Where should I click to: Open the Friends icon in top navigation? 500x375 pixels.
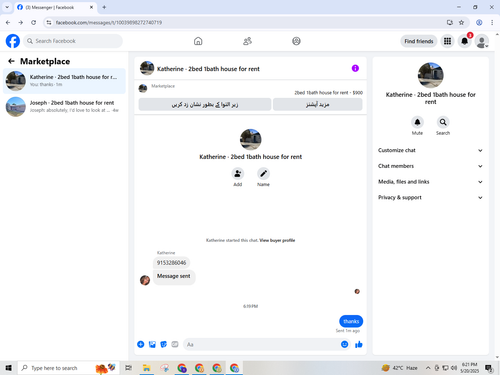click(x=247, y=41)
